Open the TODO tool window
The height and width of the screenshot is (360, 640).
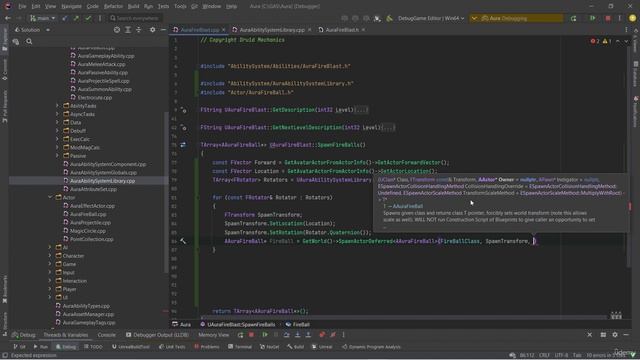tap(93, 347)
